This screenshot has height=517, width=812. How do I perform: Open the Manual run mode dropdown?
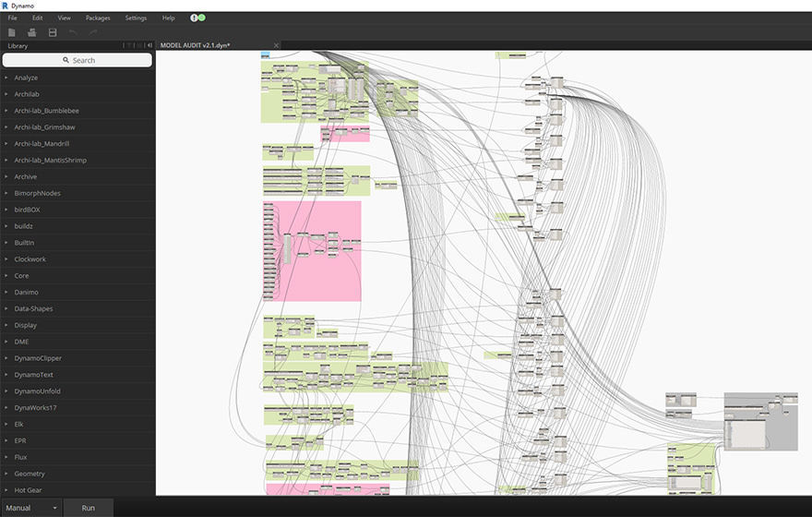(x=31, y=508)
